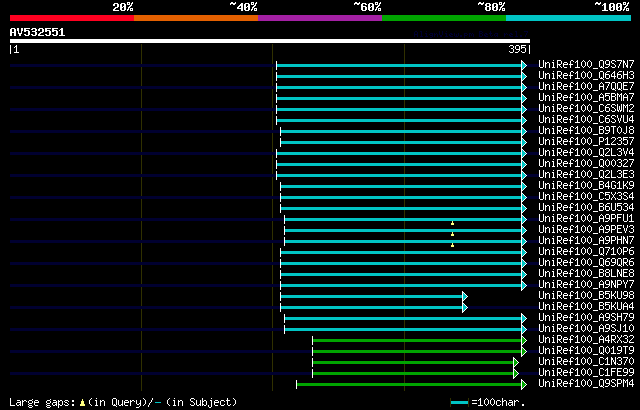The image size is (640, 410).
Task: Click the UniRef100_C6SVU4 label
Action: pyautogui.click(x=586, y=120)
